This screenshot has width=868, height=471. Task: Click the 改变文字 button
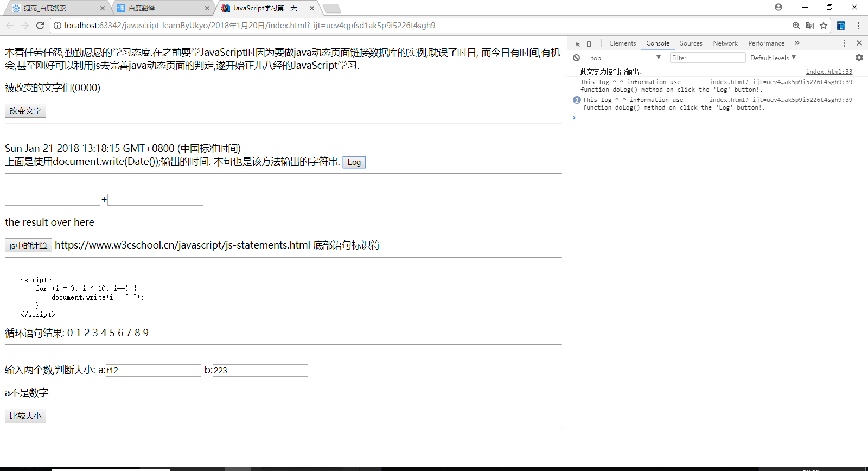pos(25,111)
